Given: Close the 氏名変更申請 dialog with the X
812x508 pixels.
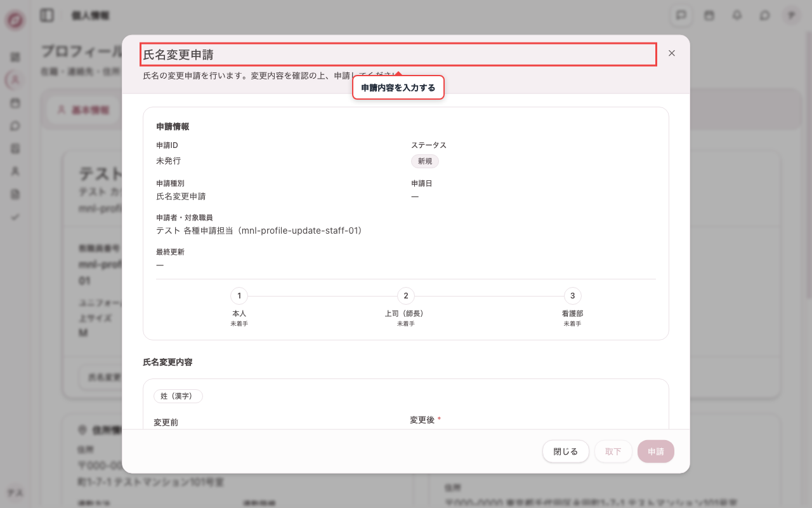Looking at the screenshot, I should tap(672, 53).
